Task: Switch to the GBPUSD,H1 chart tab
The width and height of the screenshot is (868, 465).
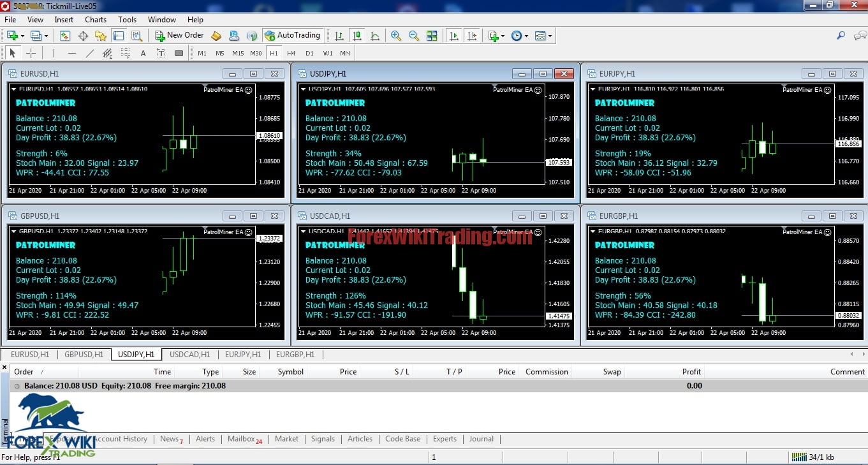Action: click(x=84, y=355)
